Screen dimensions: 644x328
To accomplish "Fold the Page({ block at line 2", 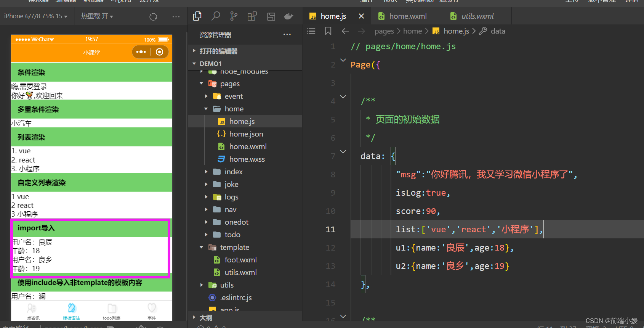I will (x=343, y=60).
